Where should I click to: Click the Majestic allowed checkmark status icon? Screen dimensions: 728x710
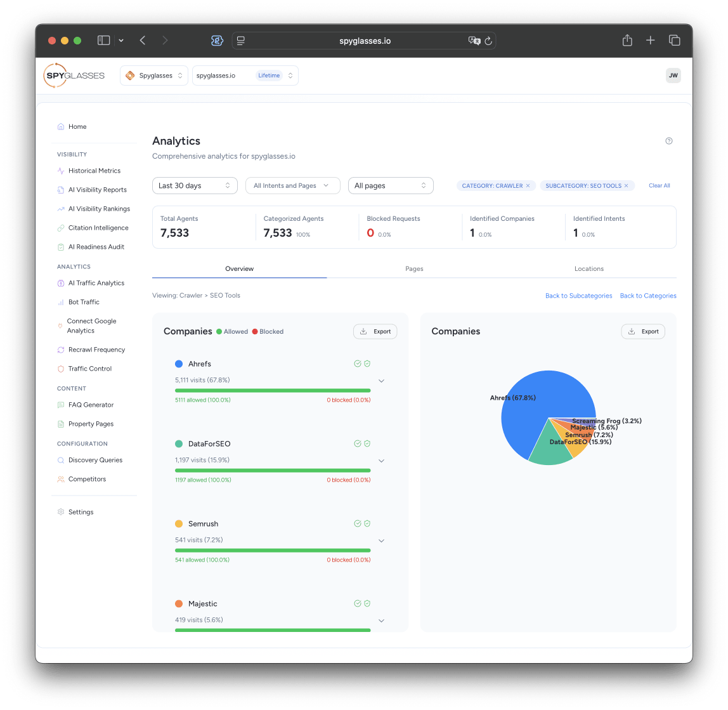coord(358,603)
